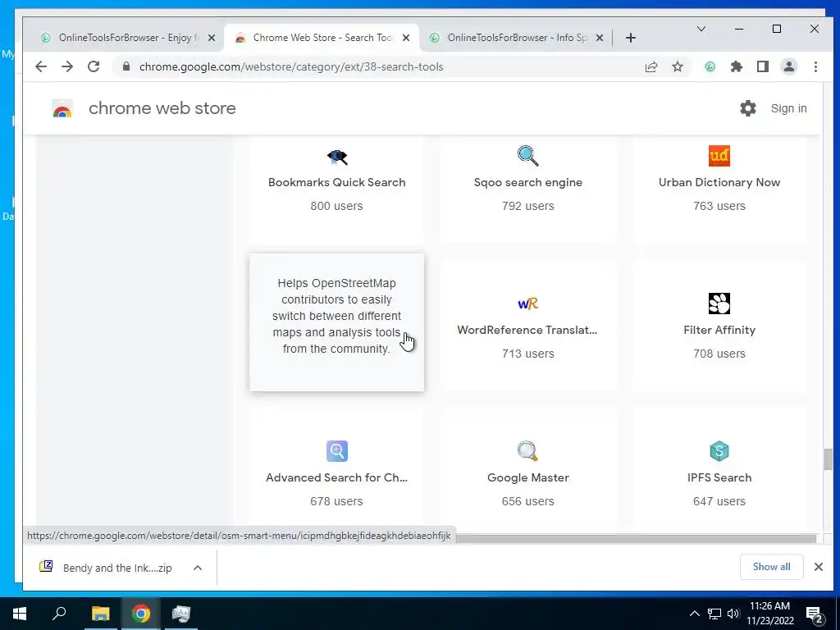The height and width of the screenshot is (630, 840).
Task: Show hidden system tray icons
Action: (694, 614)
